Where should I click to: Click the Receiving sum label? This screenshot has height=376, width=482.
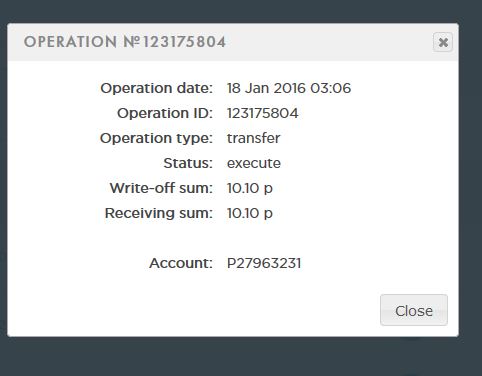coord(159,213)
